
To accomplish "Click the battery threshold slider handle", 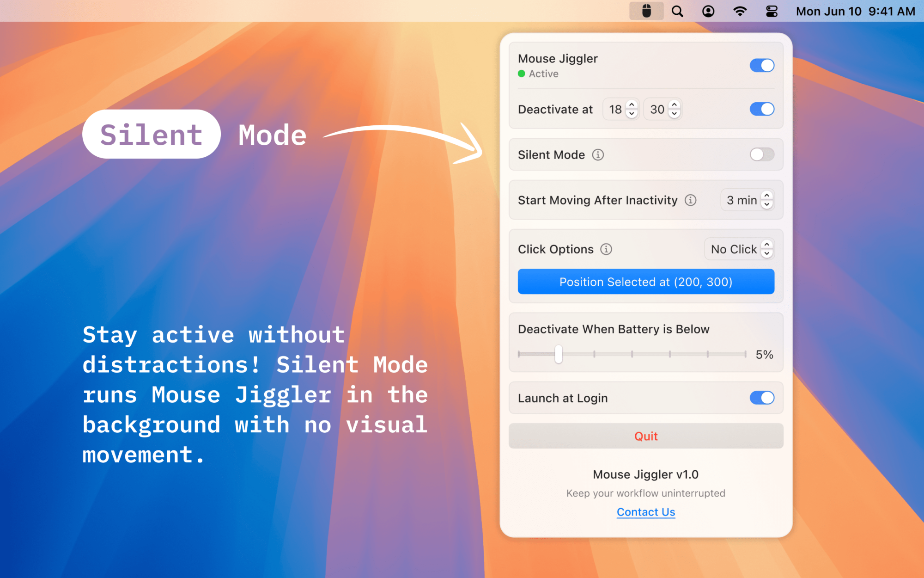I will (x=559, y=354).
